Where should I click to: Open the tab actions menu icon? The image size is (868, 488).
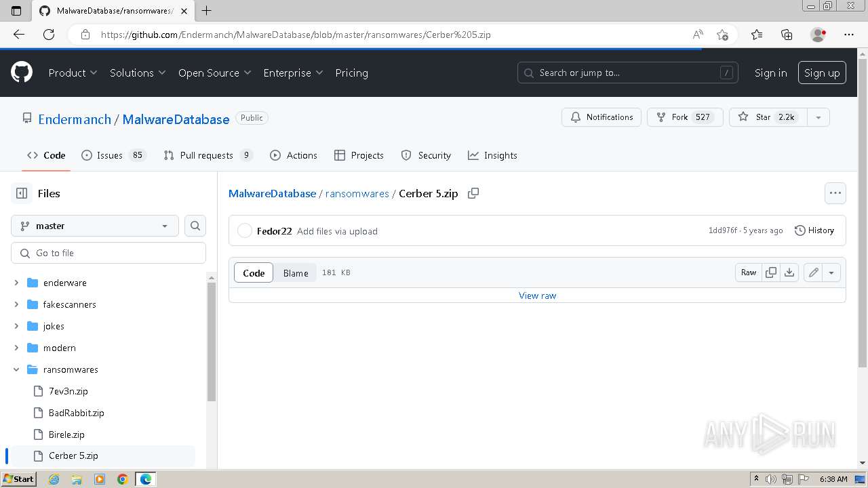(16, 10)
